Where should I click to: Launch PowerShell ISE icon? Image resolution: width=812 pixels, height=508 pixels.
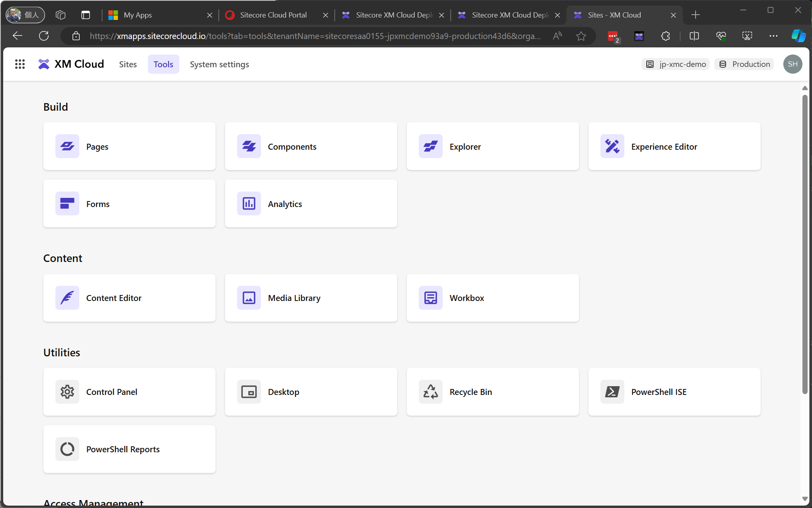pos(612,392)
